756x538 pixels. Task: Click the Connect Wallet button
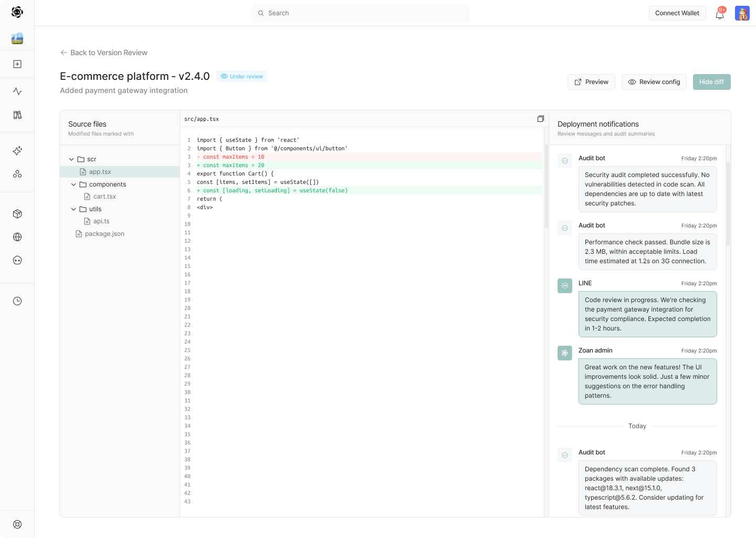coord(677,13)
